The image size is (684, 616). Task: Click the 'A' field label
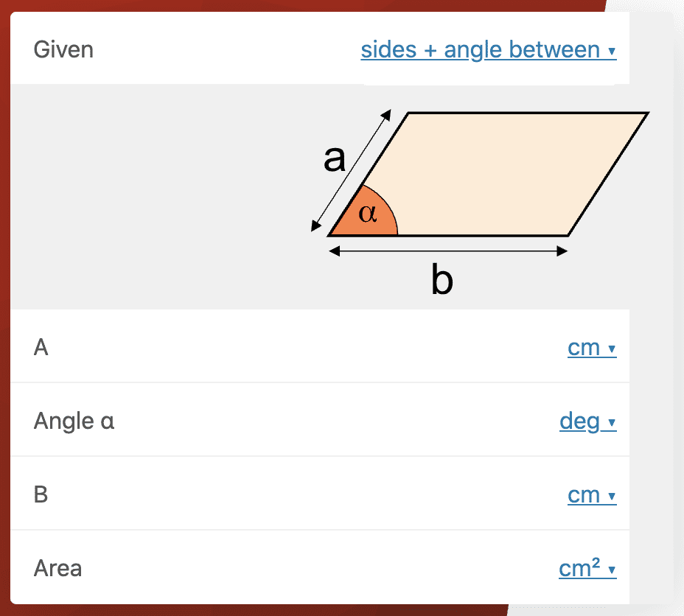(x=41, y=347)
